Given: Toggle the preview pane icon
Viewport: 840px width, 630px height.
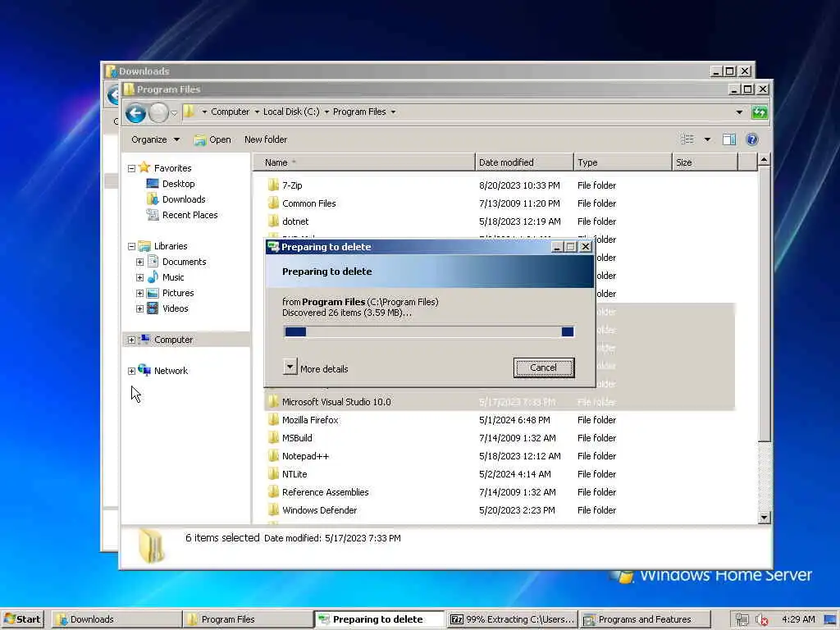Looking at the screenshot, I should 729,139.
